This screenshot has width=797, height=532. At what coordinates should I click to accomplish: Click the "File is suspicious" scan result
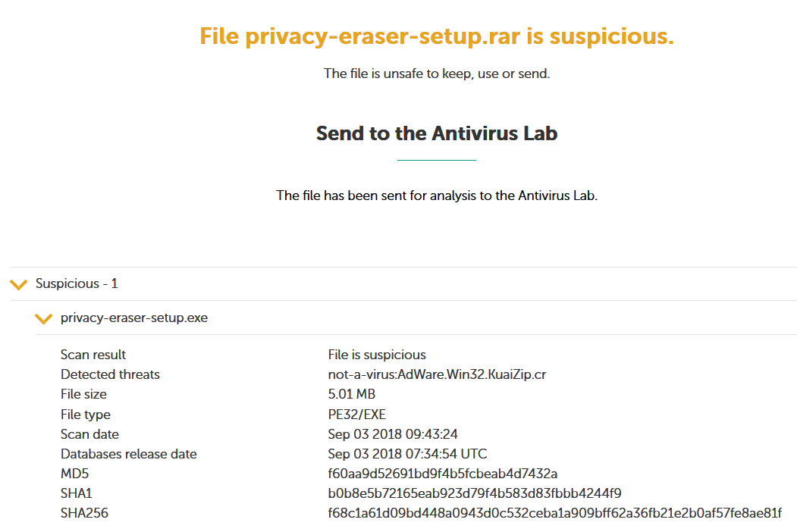pyautogui.click(x=377, y=355)
